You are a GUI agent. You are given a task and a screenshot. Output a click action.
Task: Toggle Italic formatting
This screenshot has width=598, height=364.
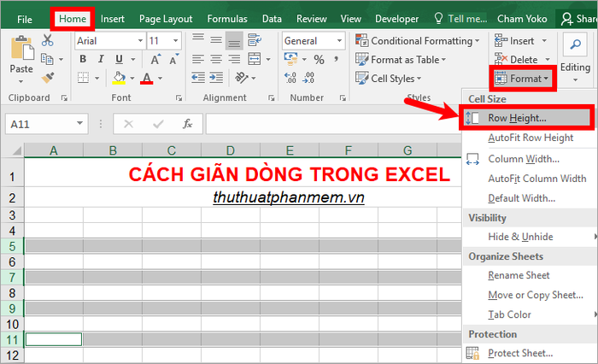[x=101, y=59]
